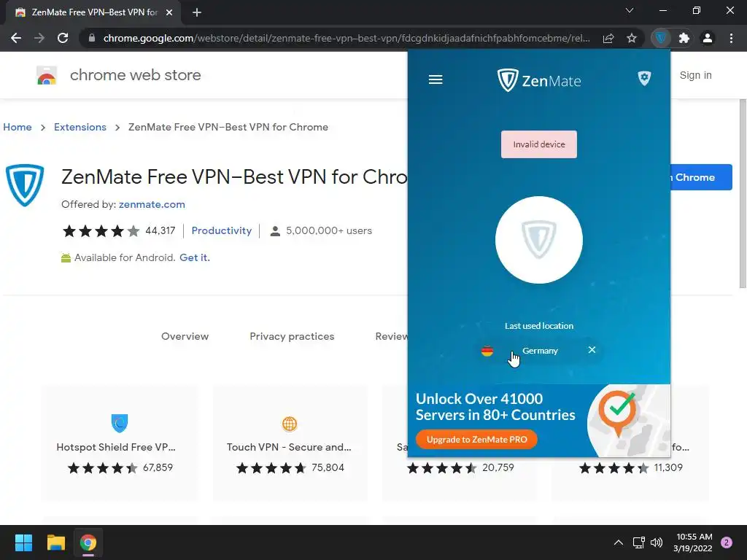The image size is (747, 560).
Task: Click ZenMate shield extension logo
Action: (25, 184)
